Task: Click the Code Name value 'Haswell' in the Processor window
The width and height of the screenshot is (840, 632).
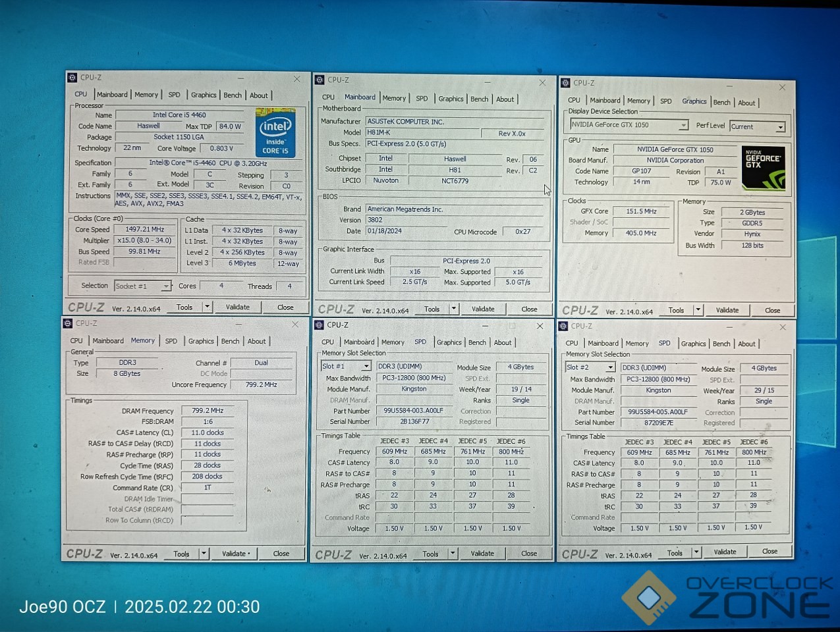Action: tap(148, 126)
